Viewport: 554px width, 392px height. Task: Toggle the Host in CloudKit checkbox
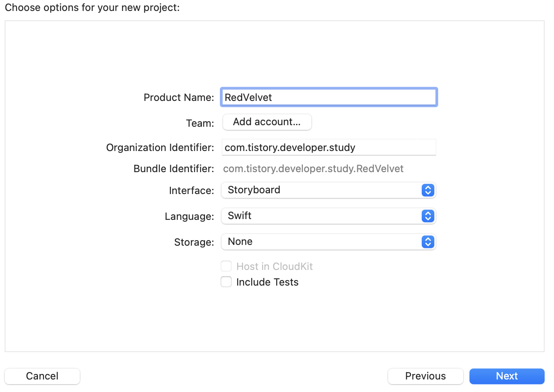tap(226, 266)
